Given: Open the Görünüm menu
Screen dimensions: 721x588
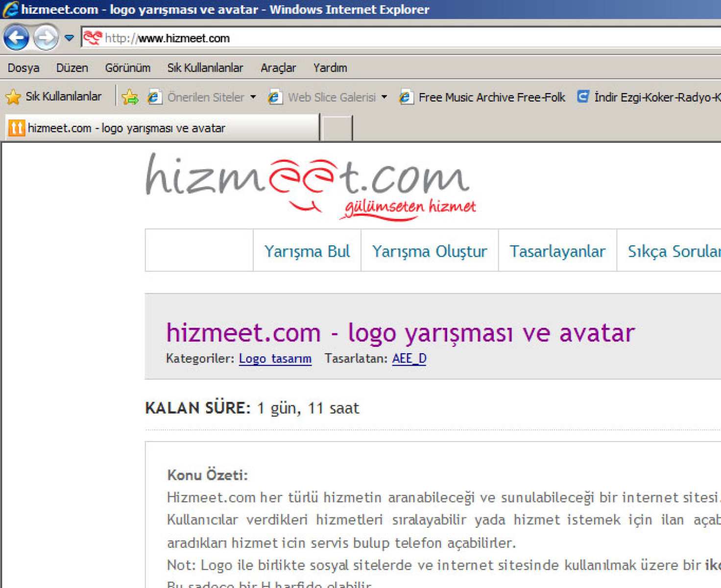Looking at the screenshot, I should (127, 68).
